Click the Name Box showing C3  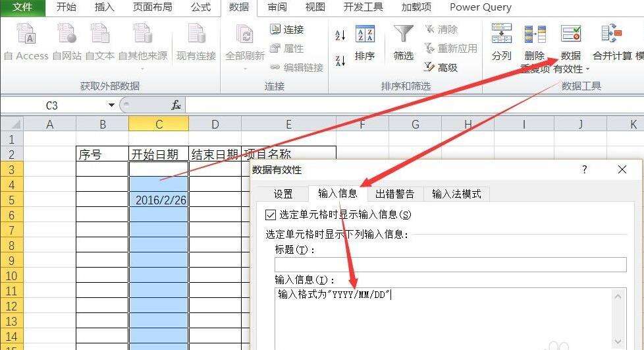(x=53, y=105)
